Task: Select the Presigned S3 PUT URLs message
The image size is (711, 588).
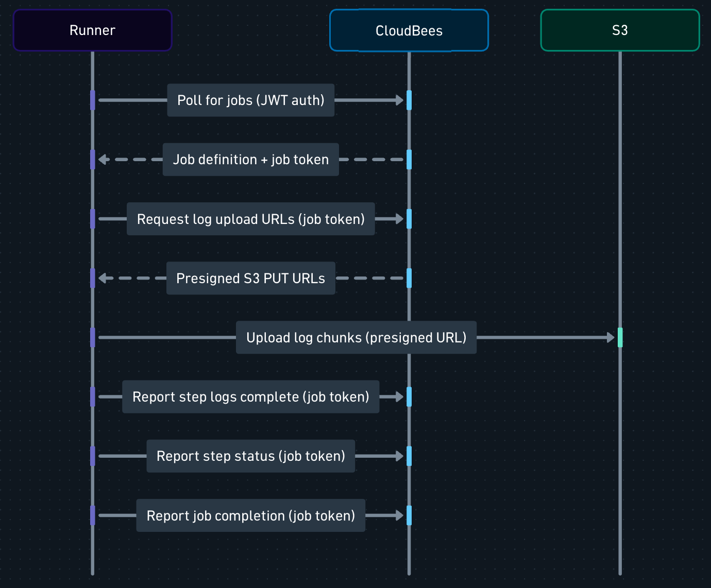Action: point(251,278)
